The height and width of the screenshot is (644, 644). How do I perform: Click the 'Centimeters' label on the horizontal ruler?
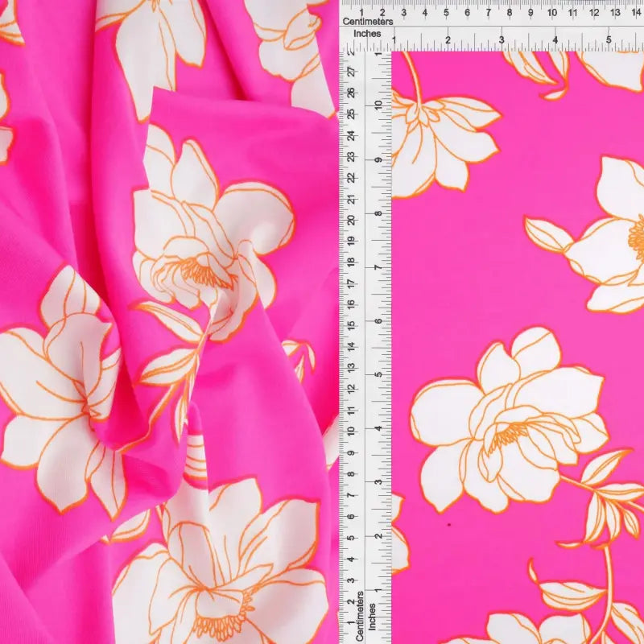pos(368,22)
